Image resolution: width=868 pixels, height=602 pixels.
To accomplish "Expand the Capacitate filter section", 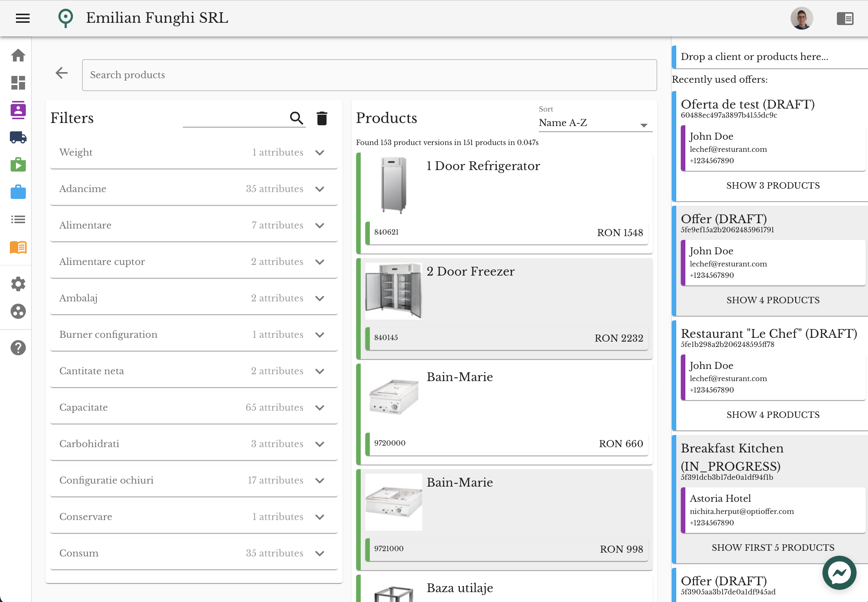I will click(x=320, y=408).
